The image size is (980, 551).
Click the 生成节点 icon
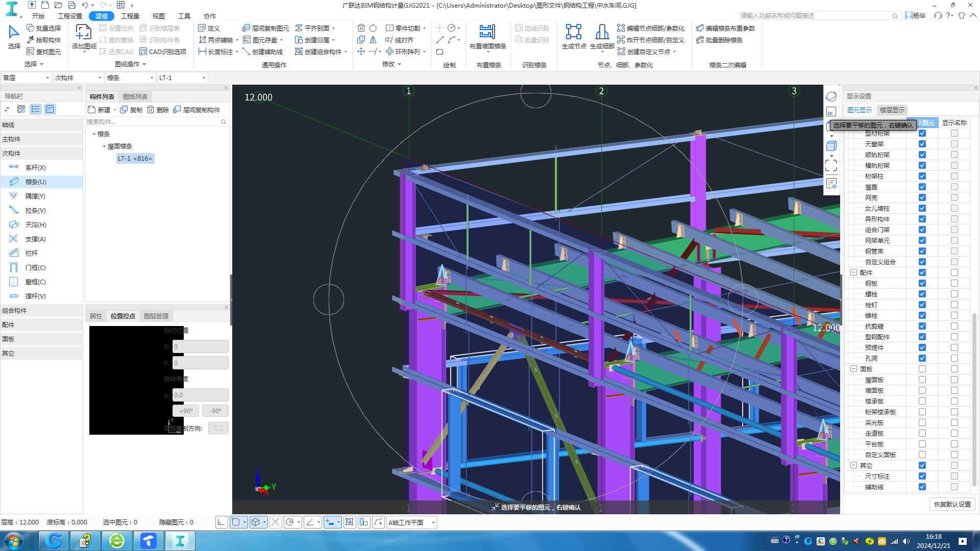pos(574,37)
